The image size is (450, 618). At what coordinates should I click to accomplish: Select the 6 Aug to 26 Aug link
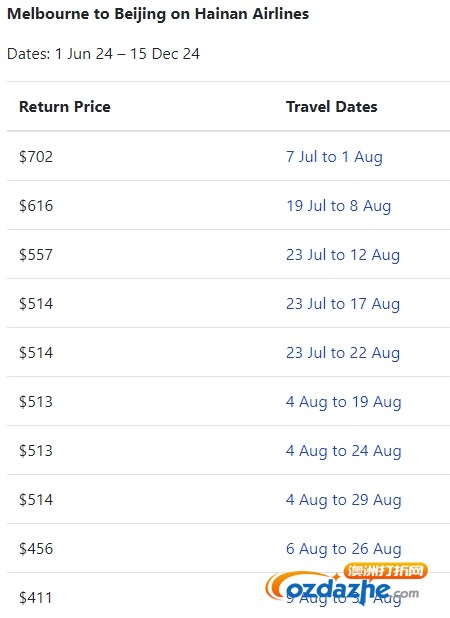click(x=344, y=549)
